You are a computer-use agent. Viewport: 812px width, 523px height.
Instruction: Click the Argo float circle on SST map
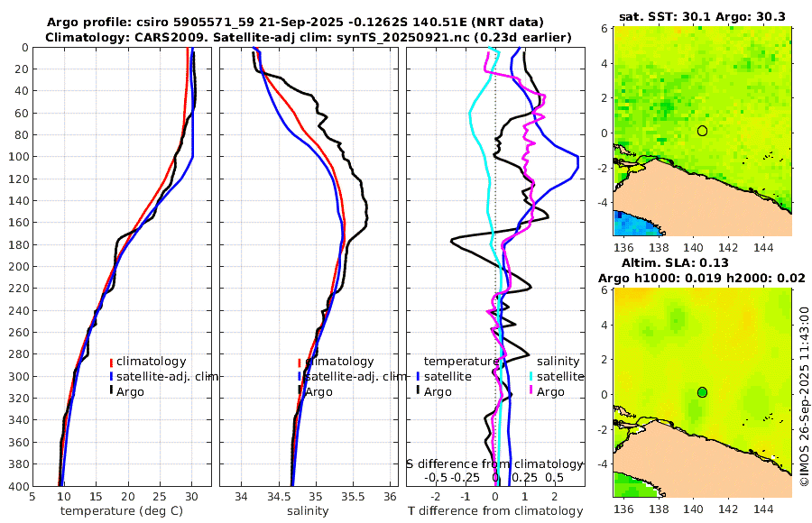click(702, 131)
